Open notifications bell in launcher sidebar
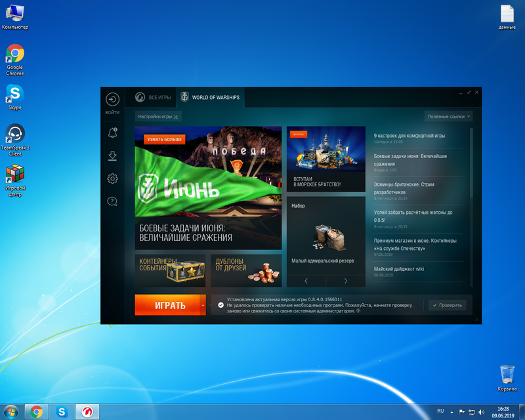Viewport: 525px width, 420px height. 112,133
